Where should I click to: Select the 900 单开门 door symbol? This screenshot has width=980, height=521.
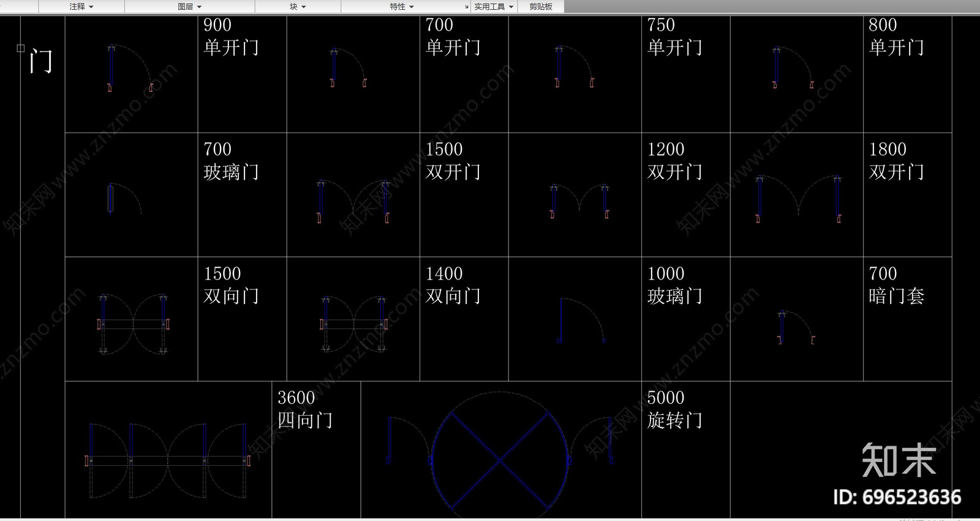pos(130,68)
